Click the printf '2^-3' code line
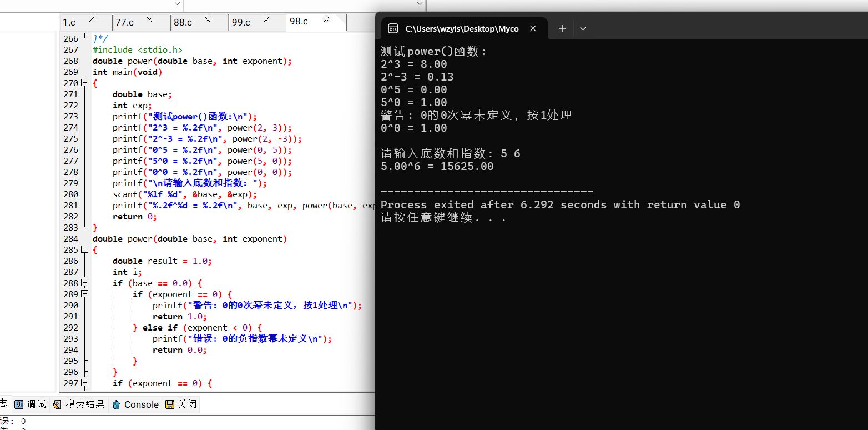 tap(207, 139)
